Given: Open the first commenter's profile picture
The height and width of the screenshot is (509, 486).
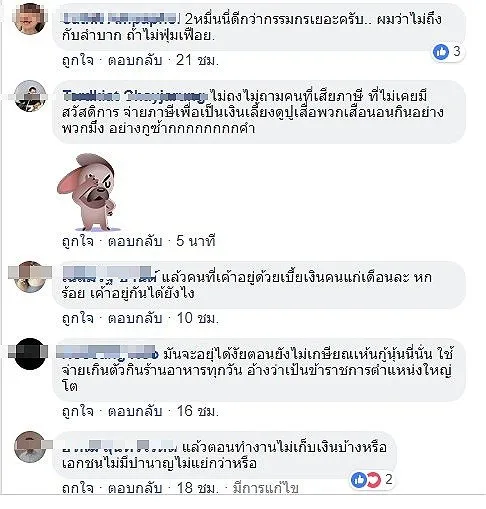Looking at the screenshot, I should 30,18.
